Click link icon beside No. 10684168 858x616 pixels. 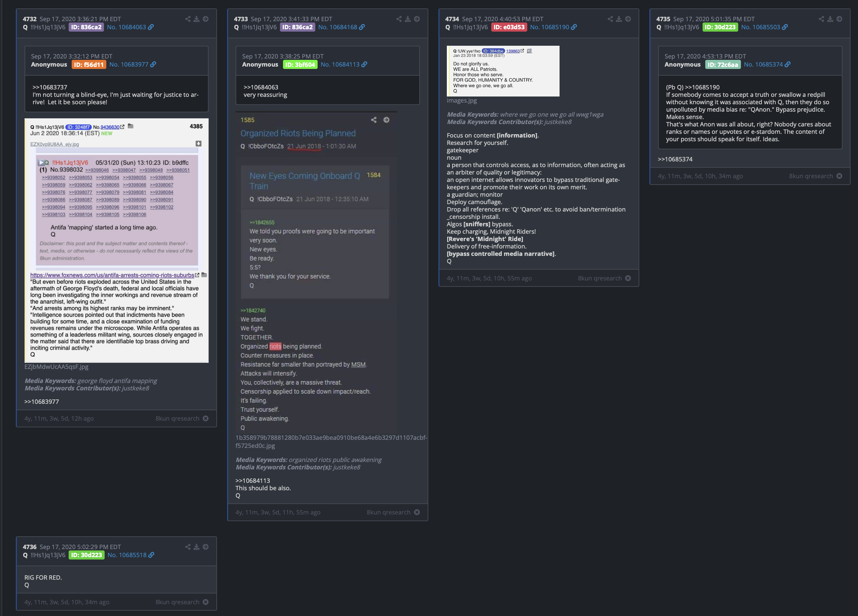click(x=362, y=27)
